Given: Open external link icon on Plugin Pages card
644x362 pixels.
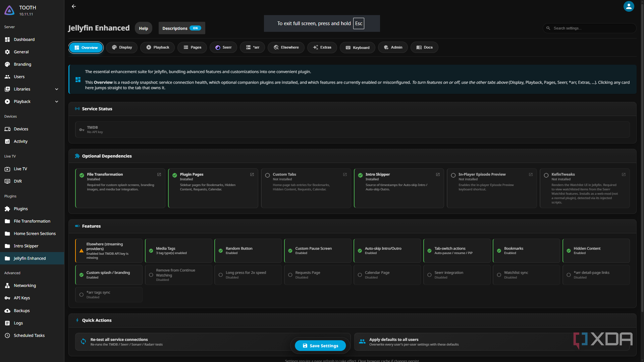Looking at the screenshot, I should [x=252, y=175].
